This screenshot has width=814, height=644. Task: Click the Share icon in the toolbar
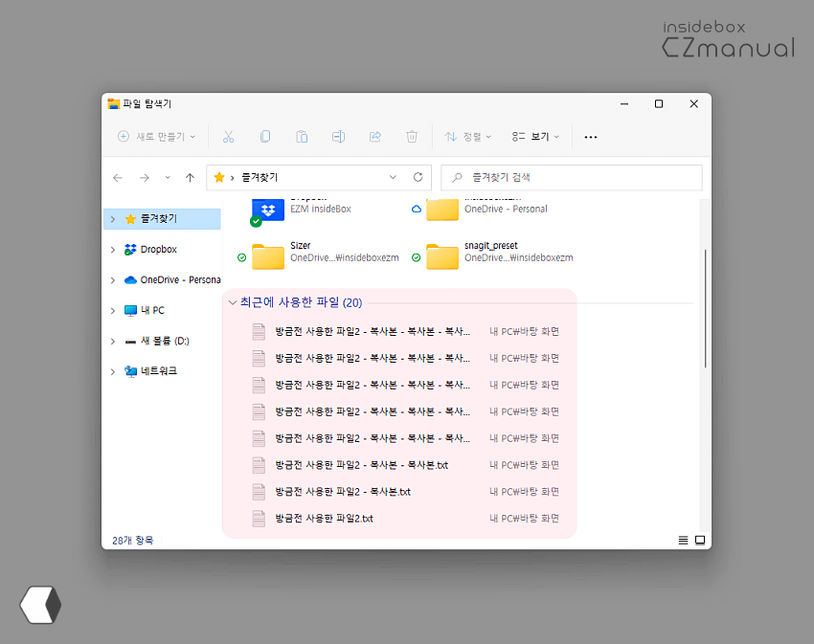pos(374,136)
